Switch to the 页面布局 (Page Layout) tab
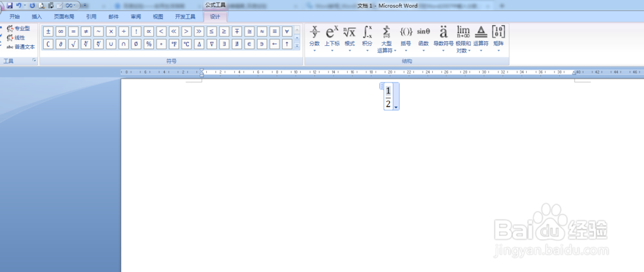Screen dimensions: 644x272 coord(64,17)
